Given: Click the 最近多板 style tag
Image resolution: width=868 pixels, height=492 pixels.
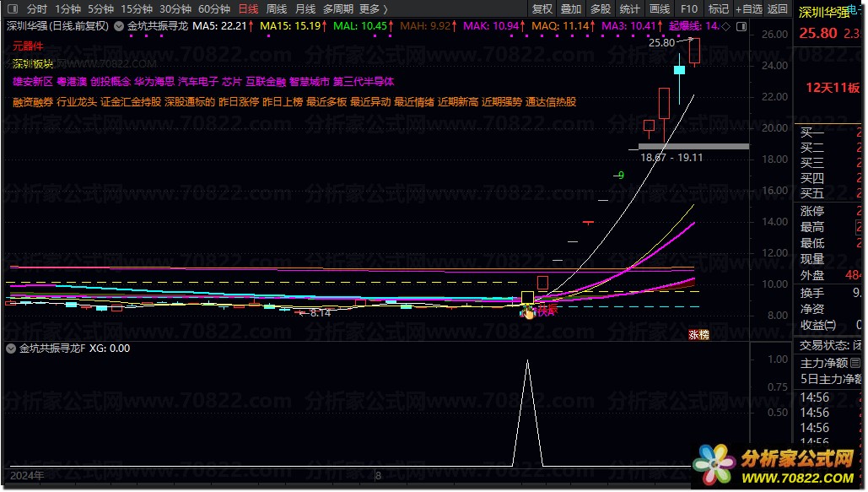Looking at the screenshot, I should (x=326, y=102).
